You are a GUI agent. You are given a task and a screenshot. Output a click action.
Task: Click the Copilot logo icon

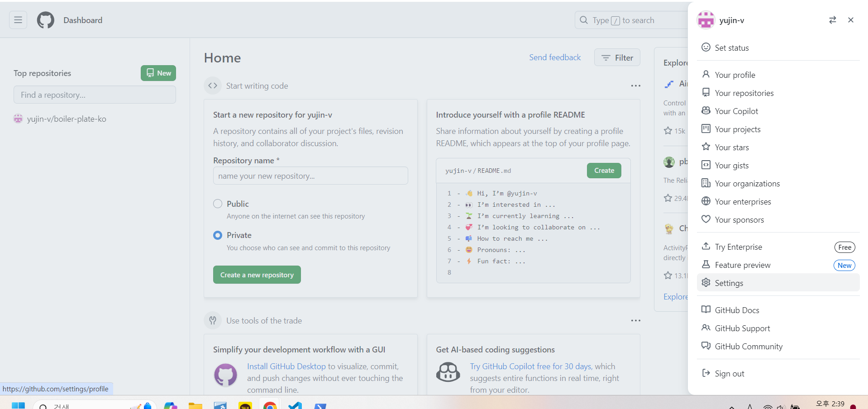(x=448, y=372)
